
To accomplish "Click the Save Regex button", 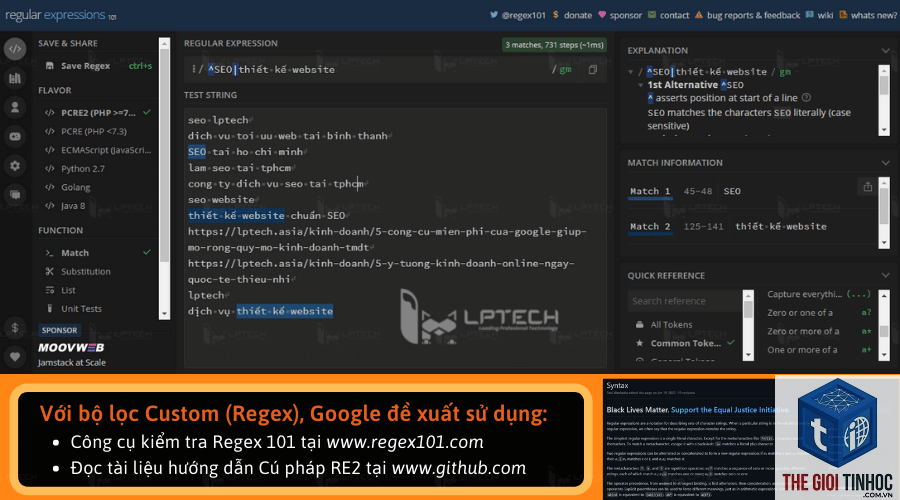I will point(98,66).
